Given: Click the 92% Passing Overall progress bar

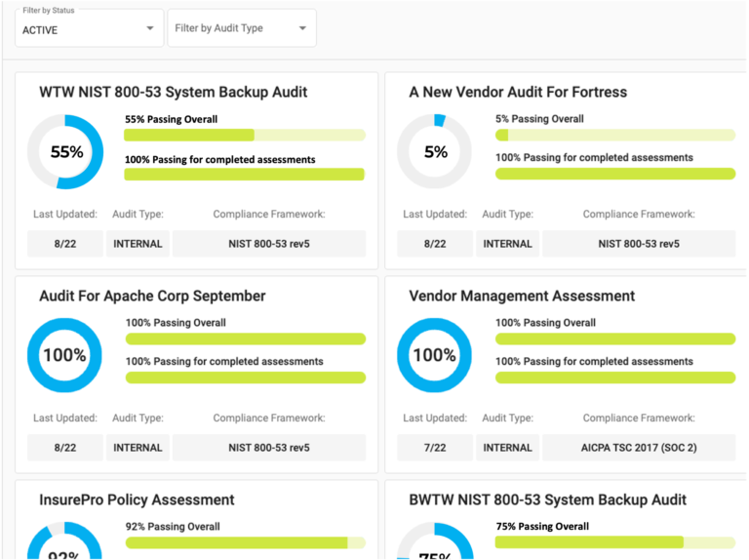Looking at the screenshot, I should pos(245,542).
